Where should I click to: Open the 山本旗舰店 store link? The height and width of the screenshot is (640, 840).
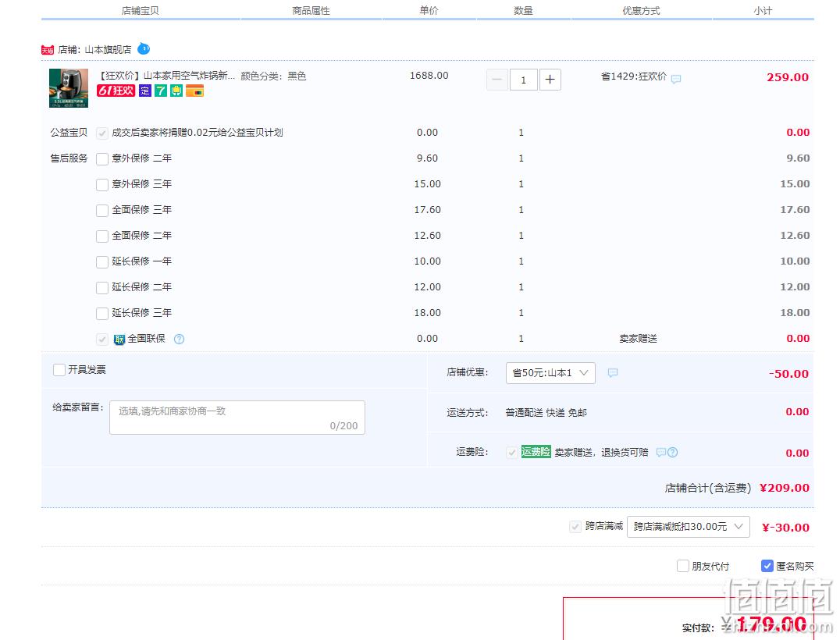[108, 50]
